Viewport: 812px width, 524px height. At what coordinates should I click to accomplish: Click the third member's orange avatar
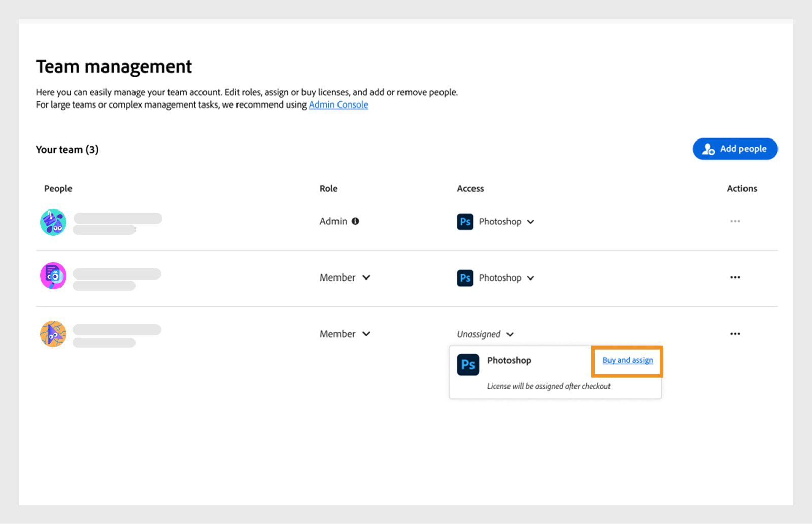tap(53, 334)
